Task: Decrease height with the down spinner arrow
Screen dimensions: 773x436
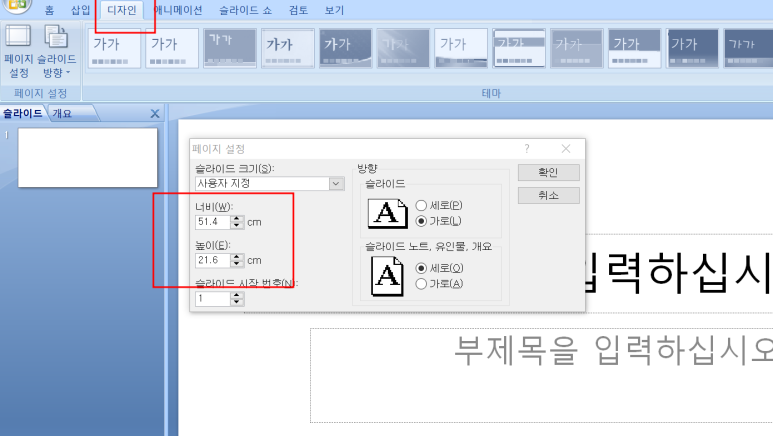Action: pyautogui.click(x=237, y=263)
